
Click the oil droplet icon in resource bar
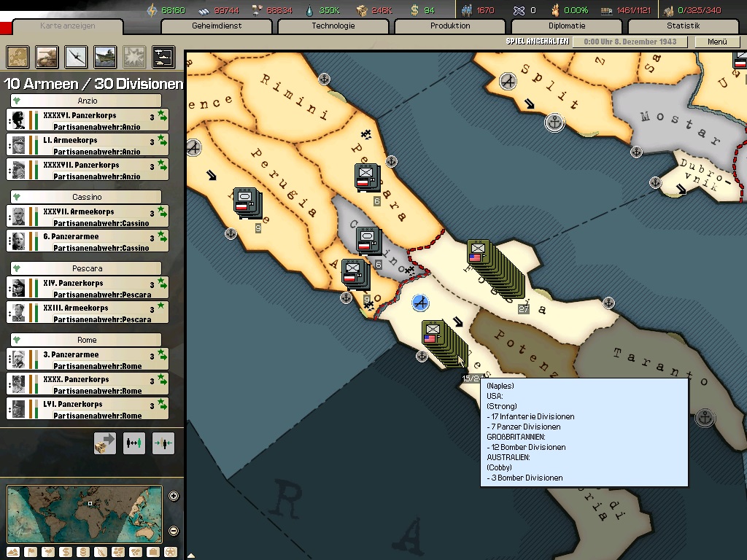(309, 10)
